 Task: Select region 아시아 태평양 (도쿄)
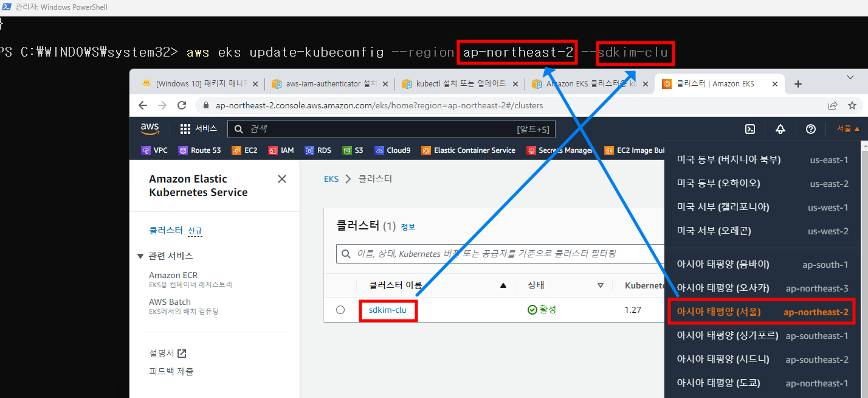coord(763,383)
